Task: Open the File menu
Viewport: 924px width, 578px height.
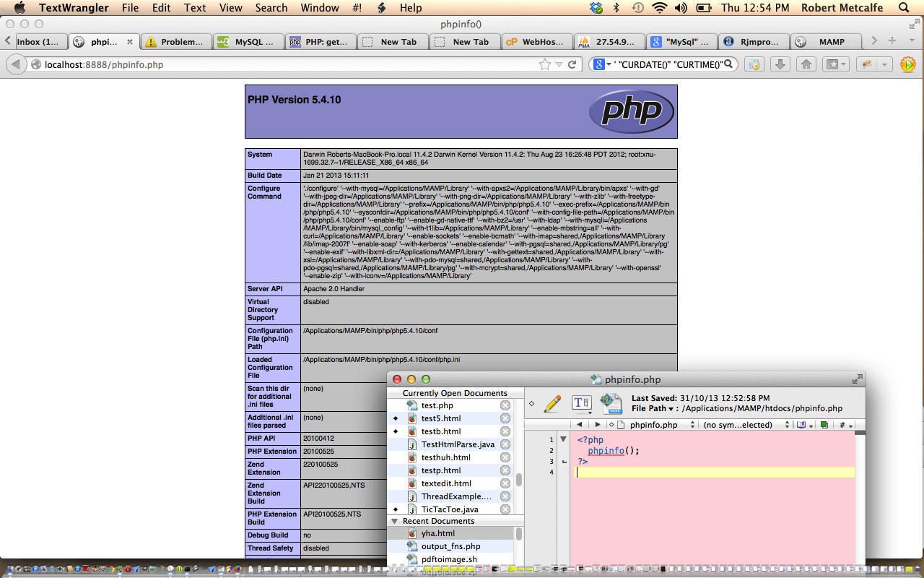Action: [130, 8]
